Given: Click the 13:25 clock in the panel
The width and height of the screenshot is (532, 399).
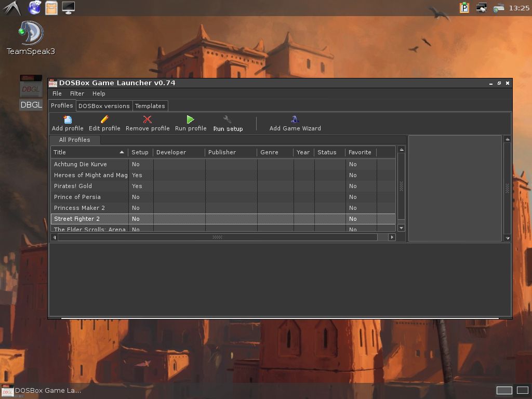Looking at the screenshot, I should pos(519,8).
